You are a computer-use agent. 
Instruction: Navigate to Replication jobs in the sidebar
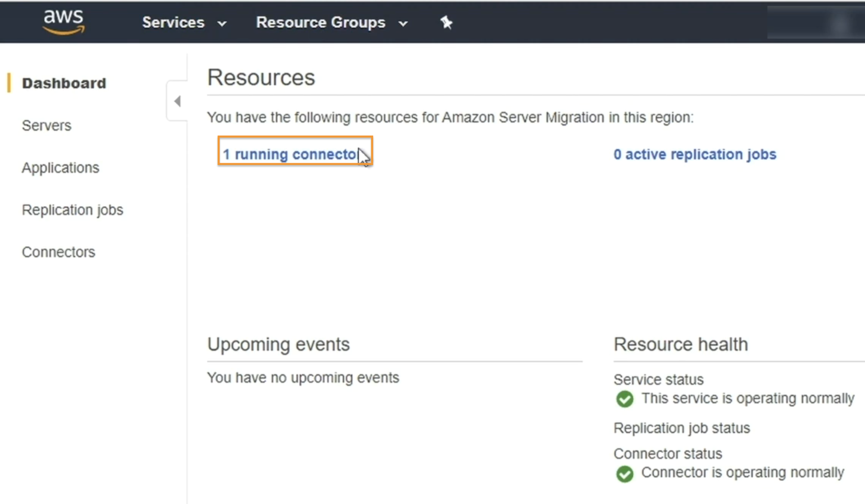coord(72,210)
